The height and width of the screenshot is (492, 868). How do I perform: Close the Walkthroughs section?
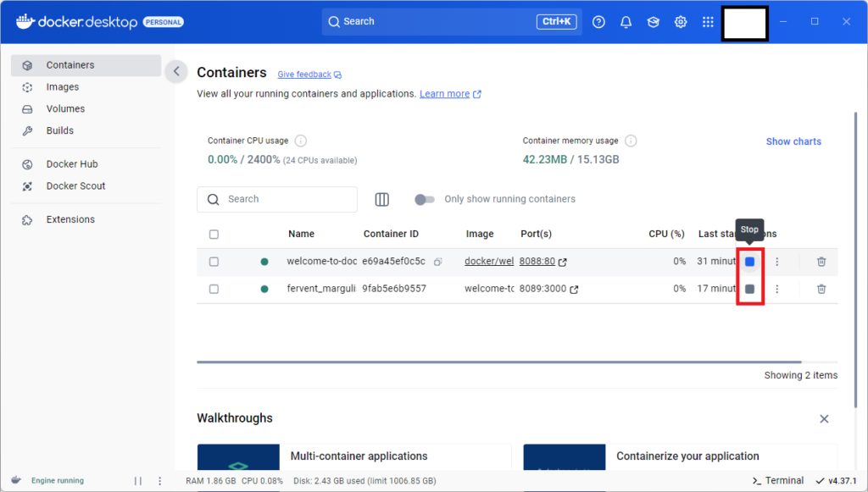coord(824,418)
